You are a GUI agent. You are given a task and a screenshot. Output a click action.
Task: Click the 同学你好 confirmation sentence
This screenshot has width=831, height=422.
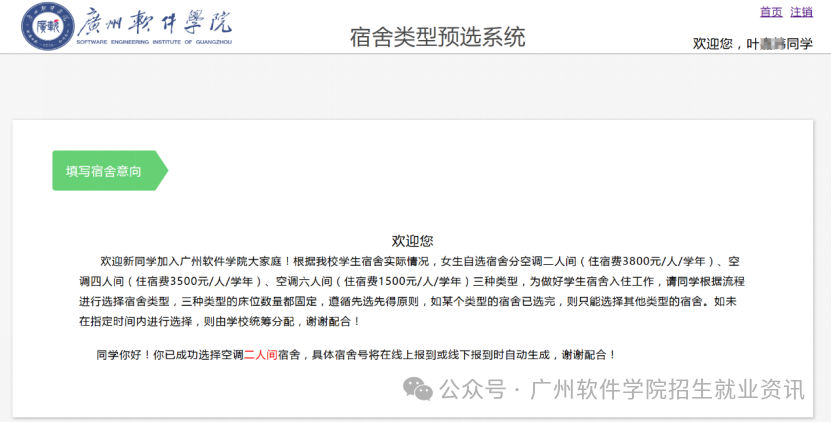pos(356,355)
